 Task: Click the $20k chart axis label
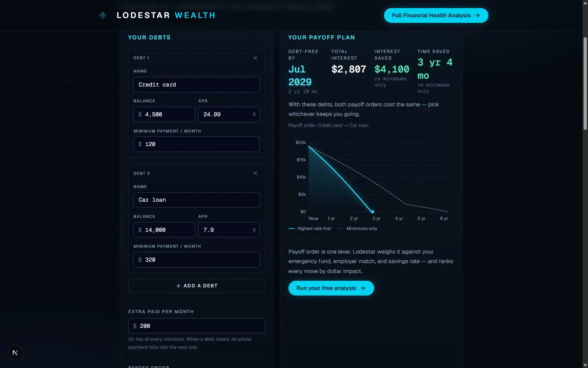[x=301, y=142]
